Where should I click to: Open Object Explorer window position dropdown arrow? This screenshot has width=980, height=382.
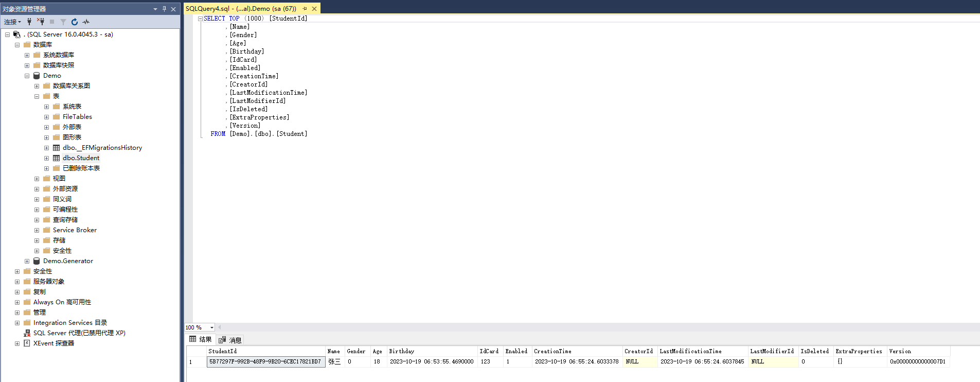point(155,9)
